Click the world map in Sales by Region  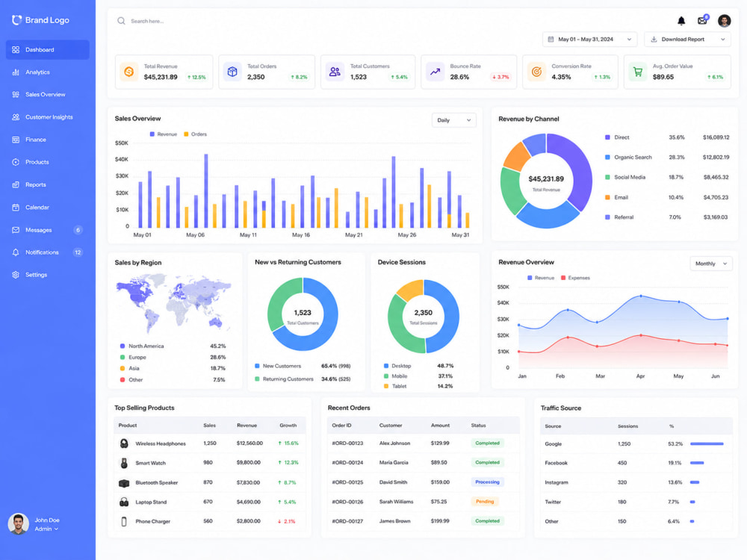173,303
